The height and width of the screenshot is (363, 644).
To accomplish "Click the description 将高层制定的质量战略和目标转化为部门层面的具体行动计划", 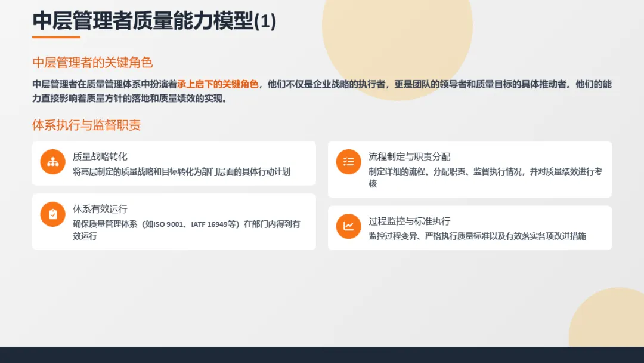I will click(x=181, y=171).
